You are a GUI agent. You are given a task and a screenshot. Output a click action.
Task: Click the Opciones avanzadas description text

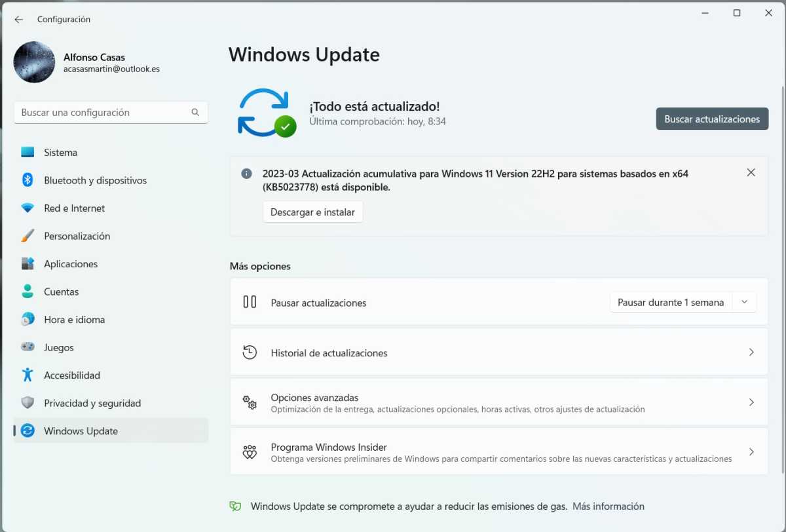pyautogui.click(x=458, y=409)
